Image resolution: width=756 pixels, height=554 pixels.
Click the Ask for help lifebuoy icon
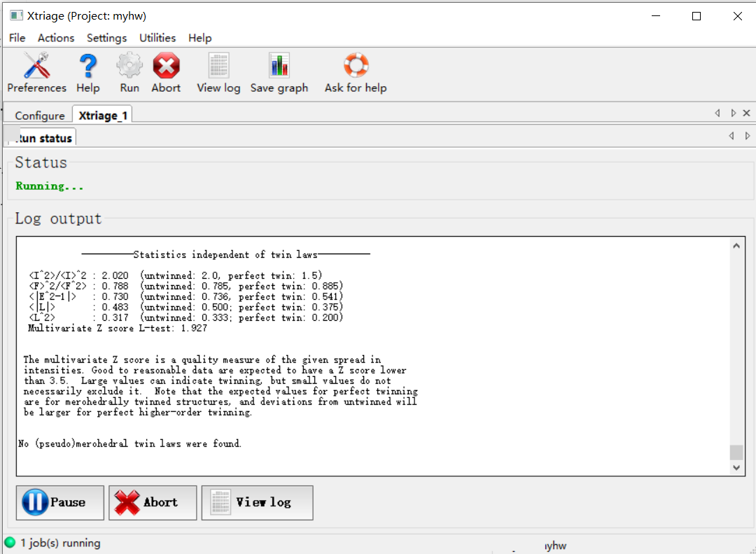click(x=356, y=66)
